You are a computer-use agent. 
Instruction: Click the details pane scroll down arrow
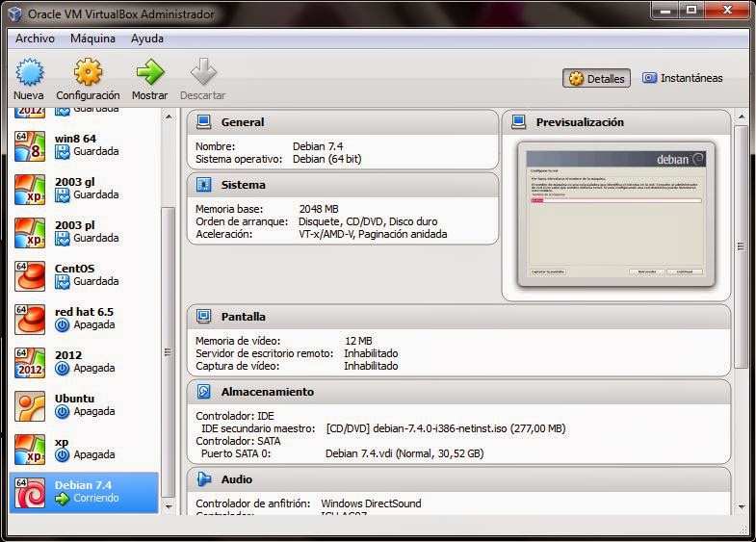pyautogui.click(x=741, y=506)
